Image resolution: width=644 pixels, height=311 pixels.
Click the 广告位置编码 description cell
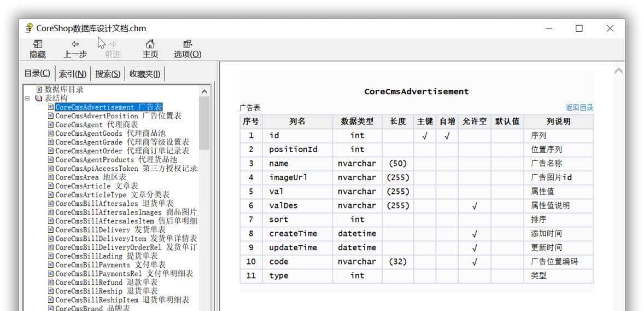559,262
